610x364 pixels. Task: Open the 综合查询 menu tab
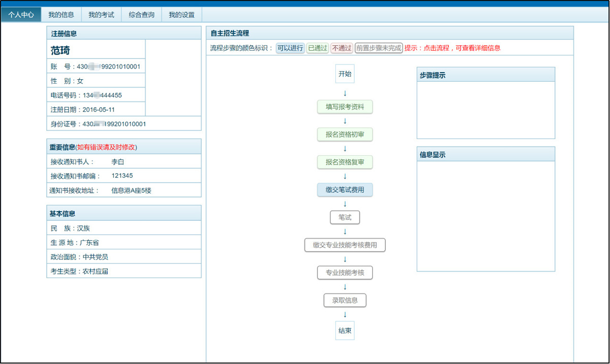click(141, 15)
